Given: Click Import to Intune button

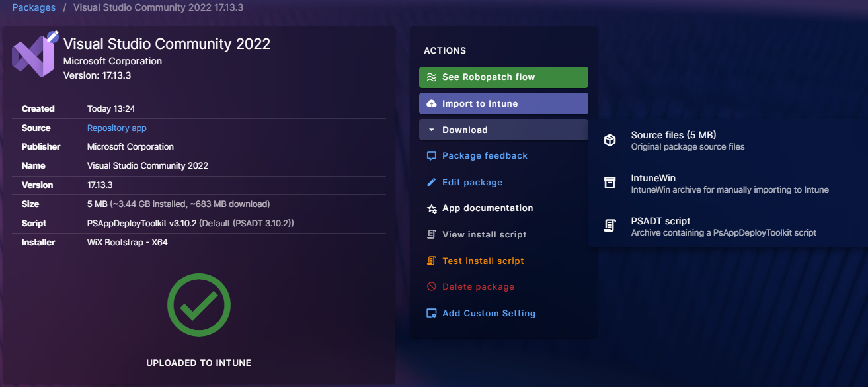Looking at the screenshot, I should (x=504, y=104).
